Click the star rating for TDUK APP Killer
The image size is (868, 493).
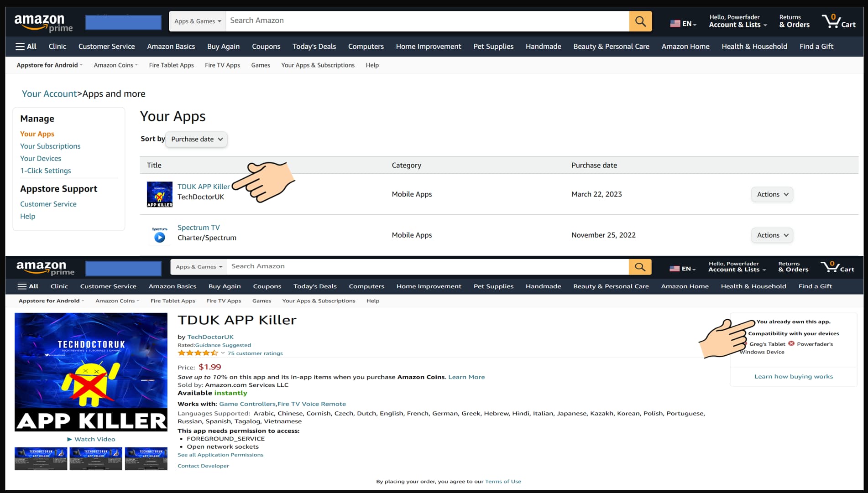click(x=198, y=353)
